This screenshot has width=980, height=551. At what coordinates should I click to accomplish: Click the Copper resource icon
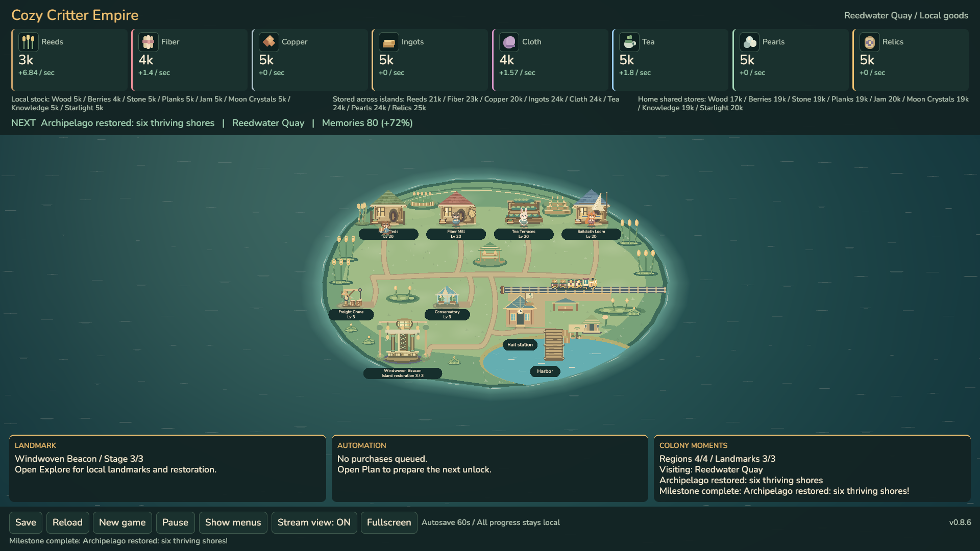coord(268,42)
